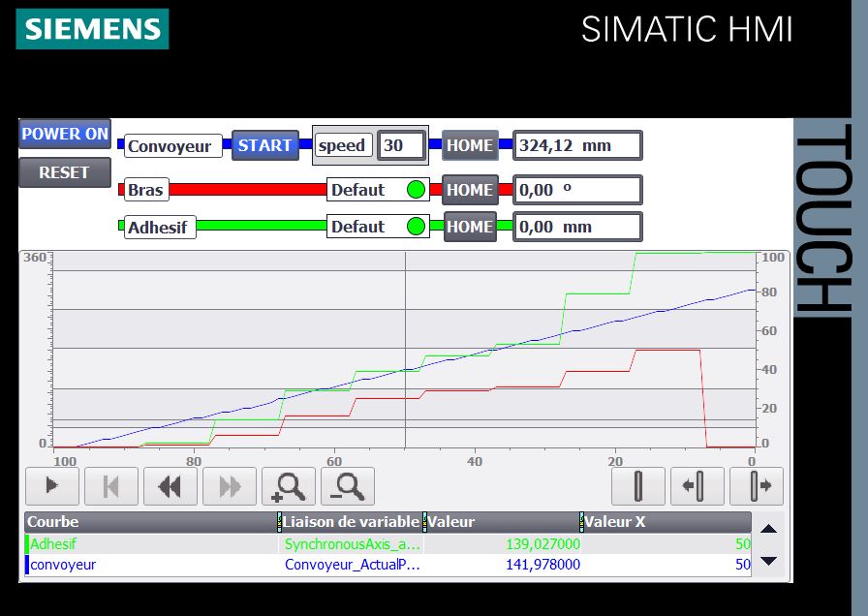The width and height of the screenshot is (868, 616).
Task: Click the Valeur X column header
Action: [x=666, y=522]
